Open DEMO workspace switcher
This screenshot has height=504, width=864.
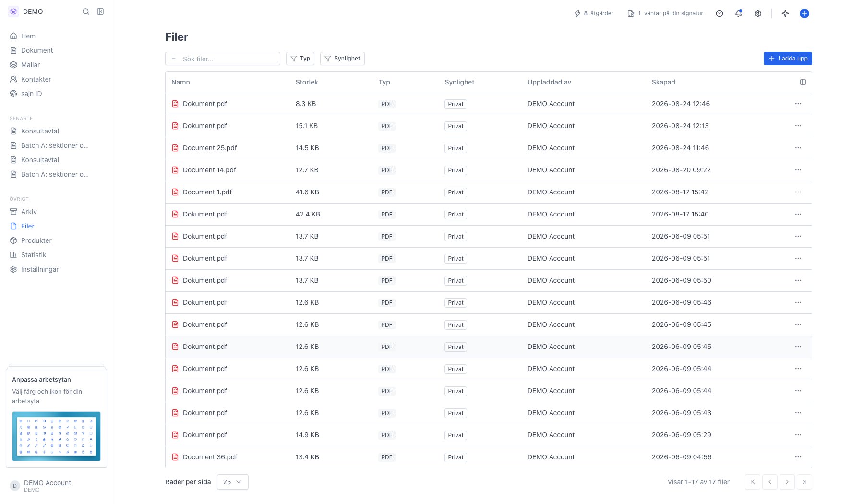pos(26,12)
